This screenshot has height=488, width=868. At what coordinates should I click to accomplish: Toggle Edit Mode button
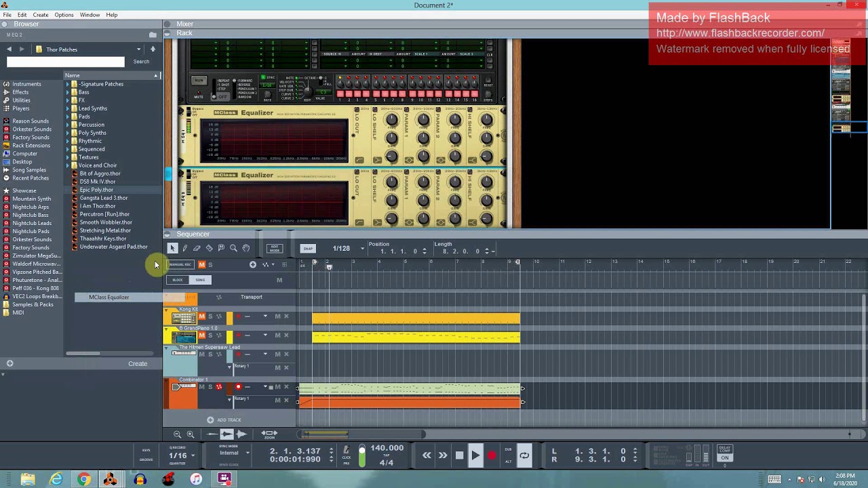pos(274,249)
